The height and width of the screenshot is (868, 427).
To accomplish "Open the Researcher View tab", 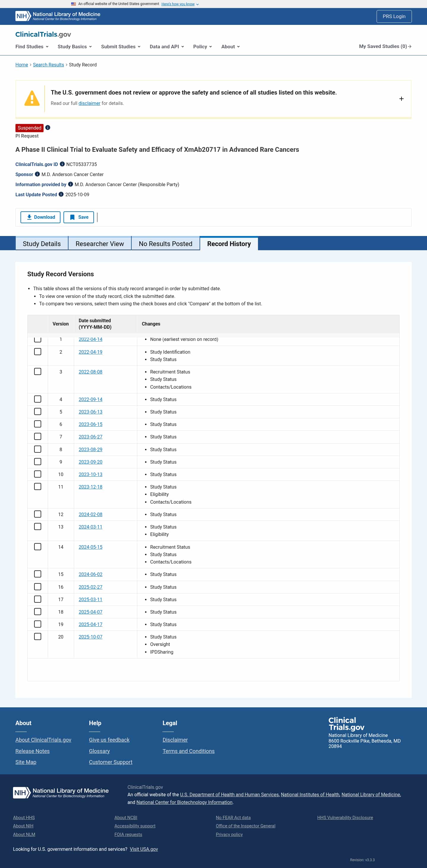I will tap(99, 244).
